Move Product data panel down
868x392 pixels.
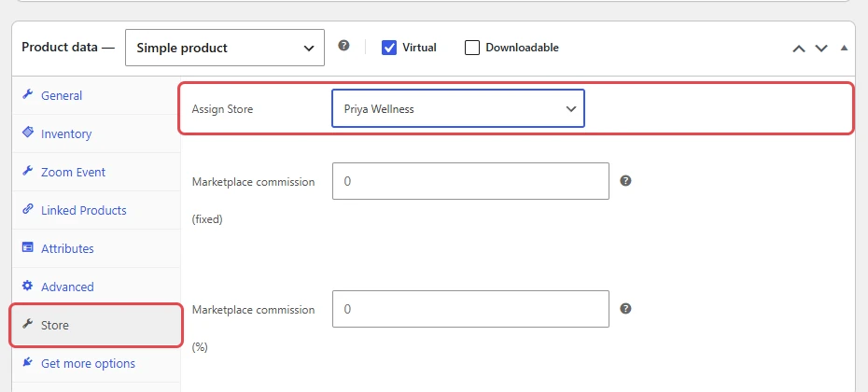coord(821,49)
